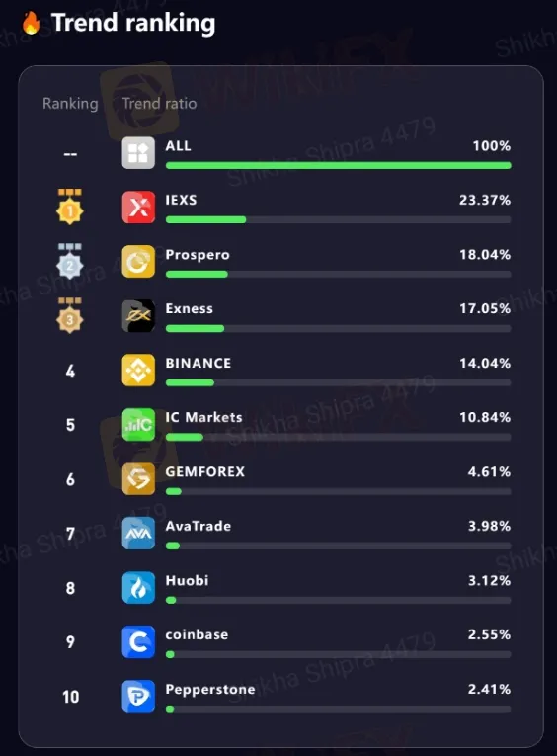Viewport: 557px width, 756px height.
Task: Open the Exness broker name link
Action: pos(189,308)
